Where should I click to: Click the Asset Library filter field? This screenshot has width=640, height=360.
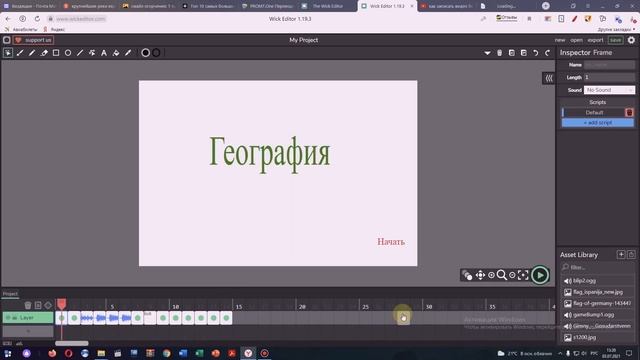[598, 267]
